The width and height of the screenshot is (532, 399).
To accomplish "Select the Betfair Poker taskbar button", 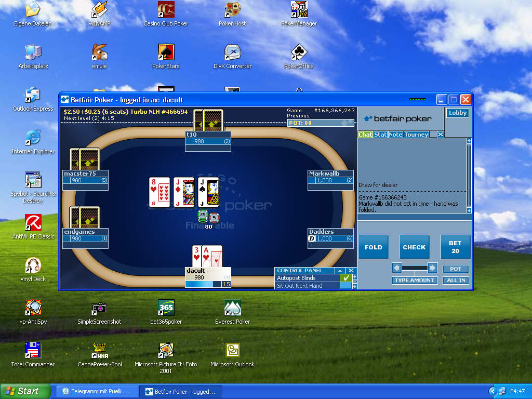I will 181,392.
